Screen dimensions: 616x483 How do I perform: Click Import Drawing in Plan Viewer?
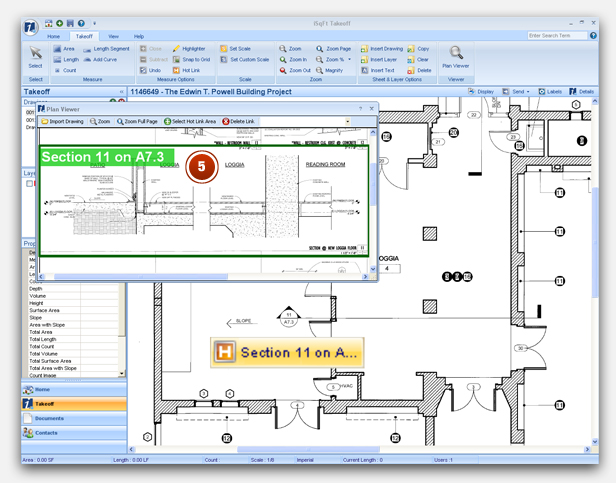point(62,121)
